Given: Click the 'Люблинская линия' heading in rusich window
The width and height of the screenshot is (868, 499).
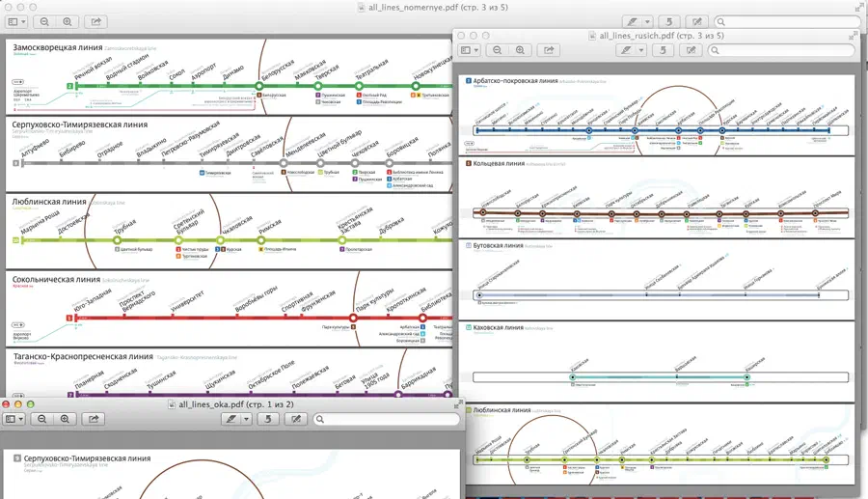Looking at the screenshot, I should [502, 410].
